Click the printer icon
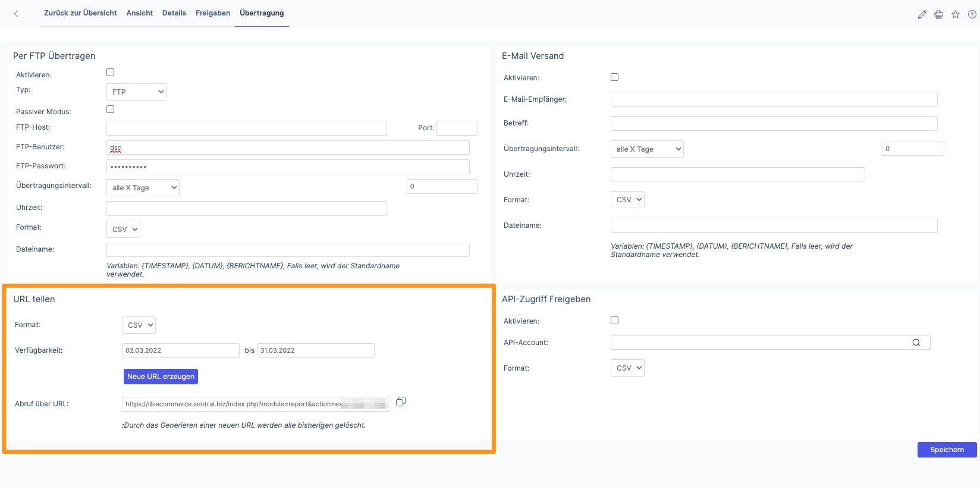980x489 pixels. [938, 14]
